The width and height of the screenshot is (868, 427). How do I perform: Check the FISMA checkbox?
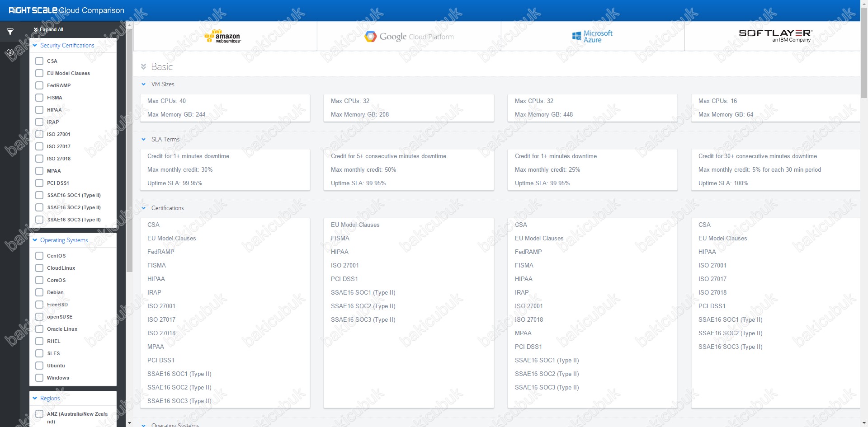tap(39, 98)
